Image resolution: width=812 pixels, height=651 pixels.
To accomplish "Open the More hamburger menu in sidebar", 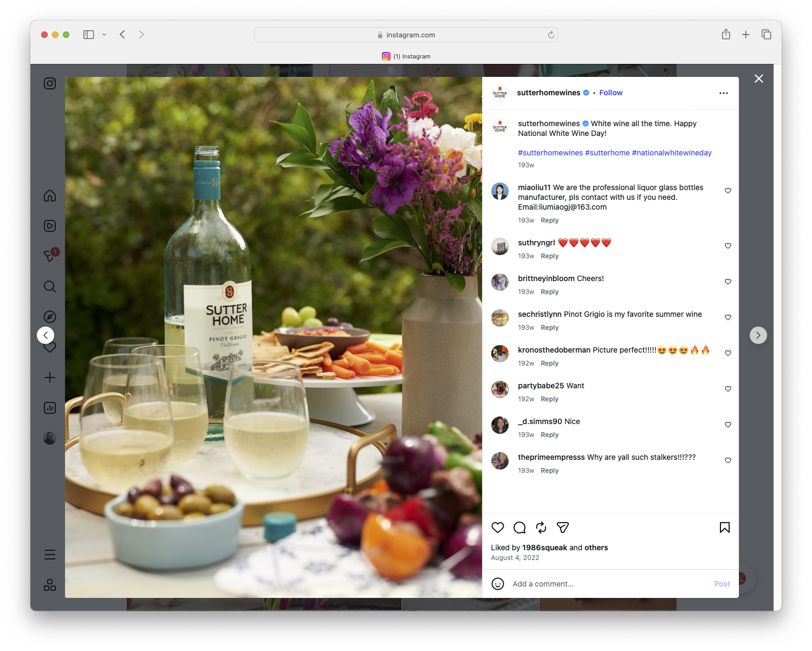I will click(49, 554).
